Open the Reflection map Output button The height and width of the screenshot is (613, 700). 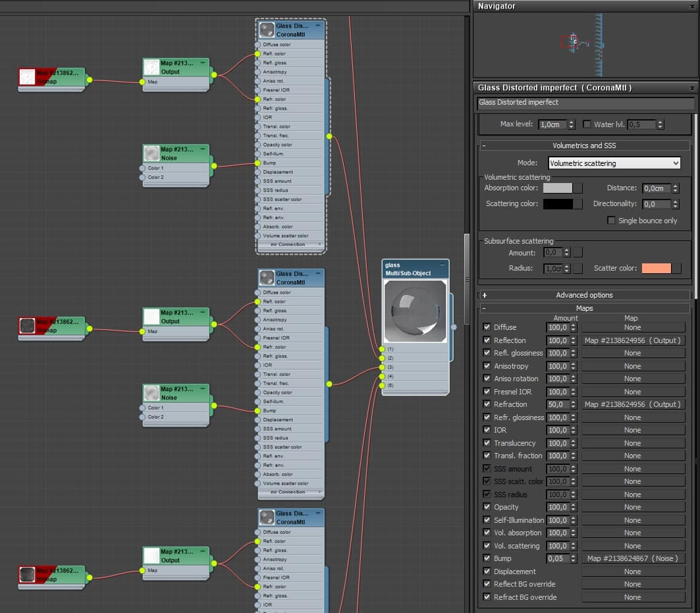pyautogui.click(x=633, y=340)
